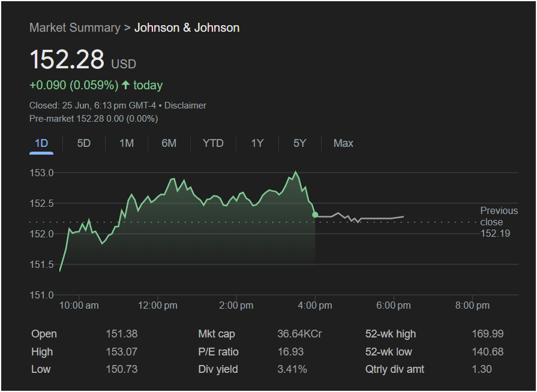Viewport: 537px width, 392px height.
Task: Click the 52-wk low label
Action: coord(388,352)
